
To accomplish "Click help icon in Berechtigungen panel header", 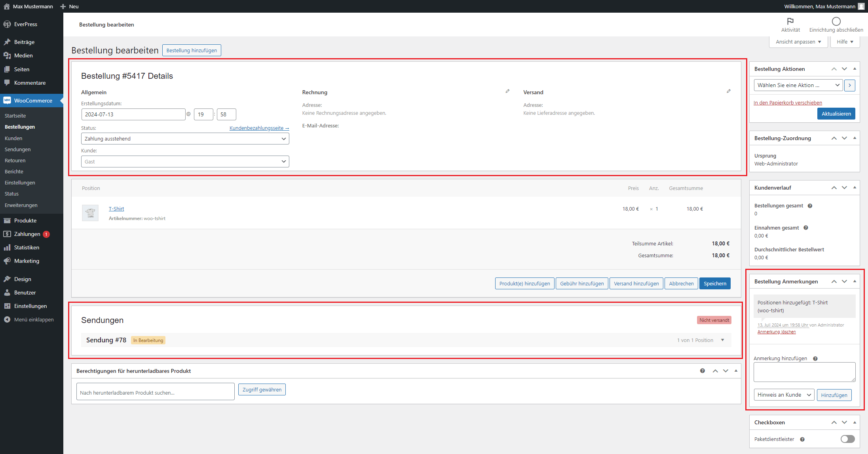I will (703, 371).
